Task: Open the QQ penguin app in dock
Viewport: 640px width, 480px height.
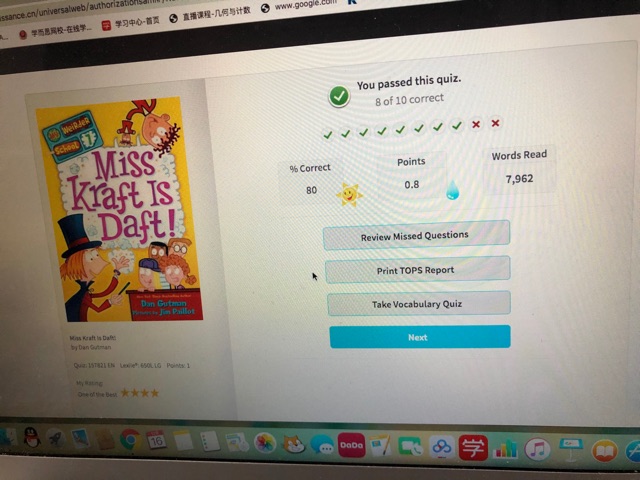Action: point(31,437)
